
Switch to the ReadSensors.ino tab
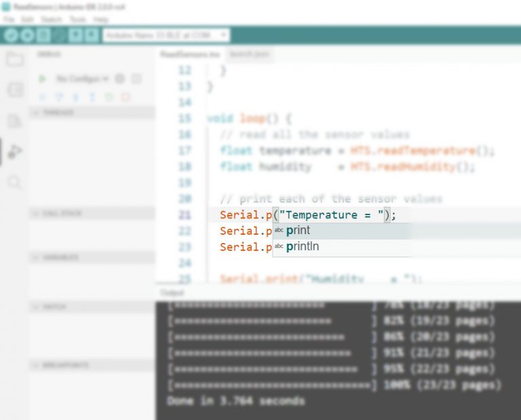click(190, 54)
